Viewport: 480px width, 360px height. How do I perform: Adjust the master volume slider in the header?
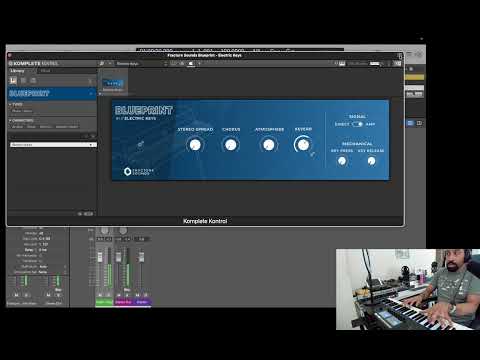[375, 63]
